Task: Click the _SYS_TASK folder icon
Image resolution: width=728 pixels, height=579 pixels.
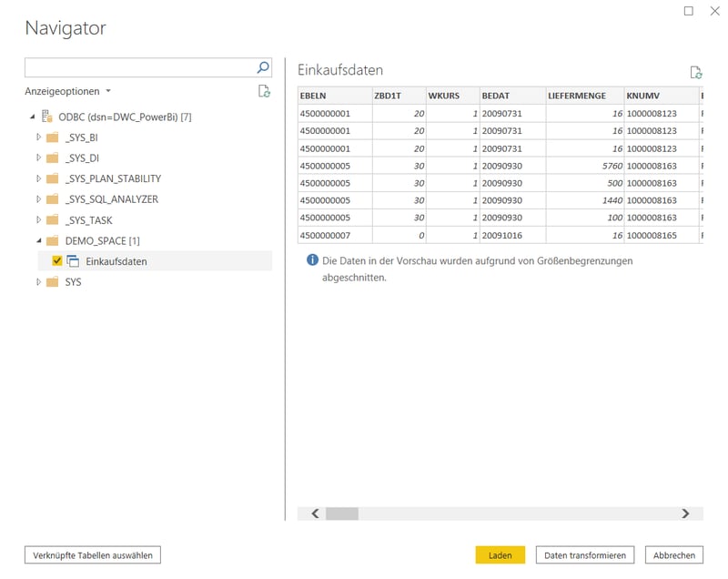Action: tap(53, 219)
